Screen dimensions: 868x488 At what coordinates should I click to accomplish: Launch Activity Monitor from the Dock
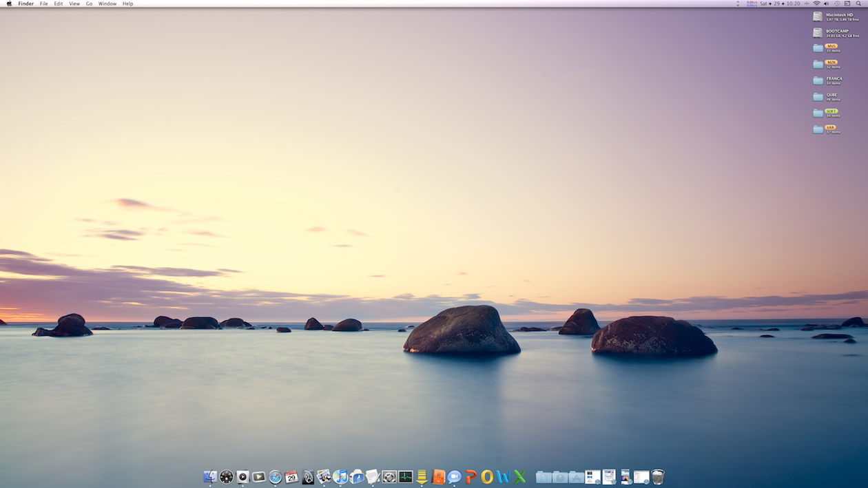[405, 476]
